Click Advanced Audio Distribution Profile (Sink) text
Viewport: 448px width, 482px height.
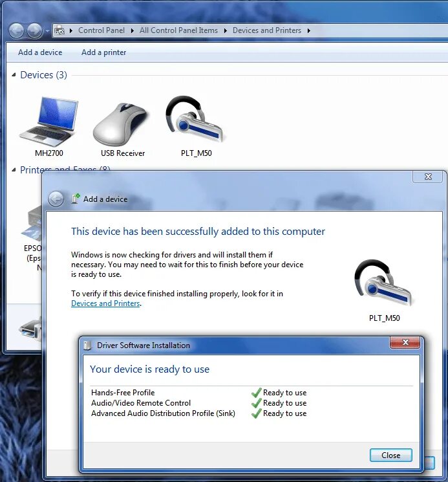coord(163,413)
